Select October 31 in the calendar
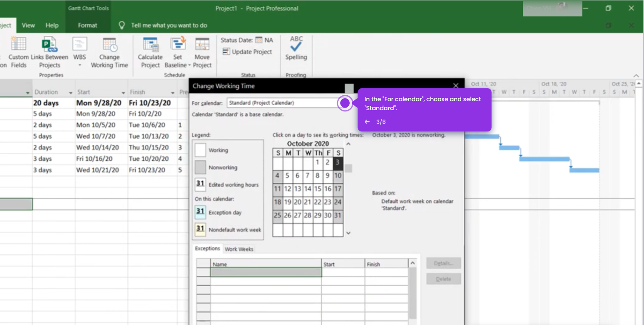The width and height of the screenshot is (644, 325). tap(338, 215)
